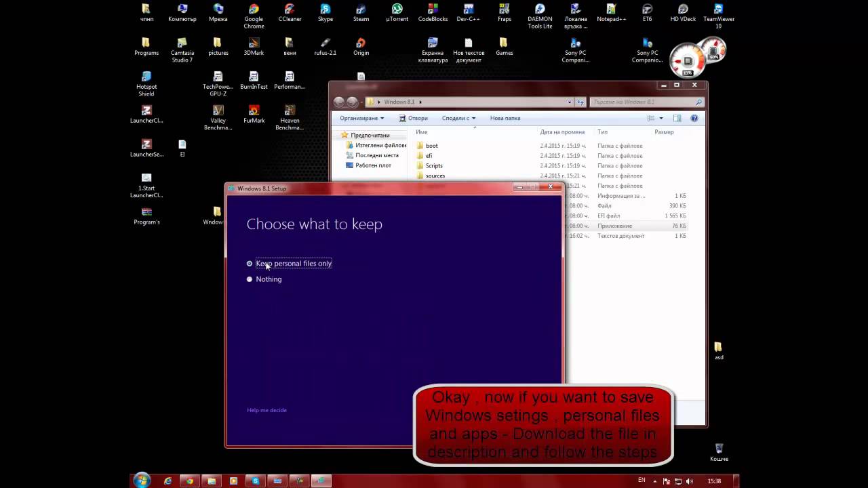Select 'Последни места' in navigation pane

pyautogui.click(x=372, y=155)
